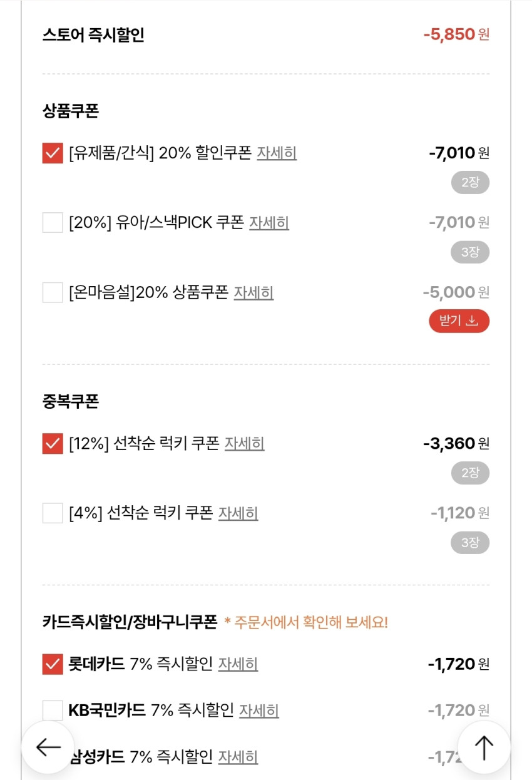The image size is (532, 780).
Task: Open 자세히 for 유아/스낵PICK 쿠폰
Action: pyautogui.click(x=269, y=222)
